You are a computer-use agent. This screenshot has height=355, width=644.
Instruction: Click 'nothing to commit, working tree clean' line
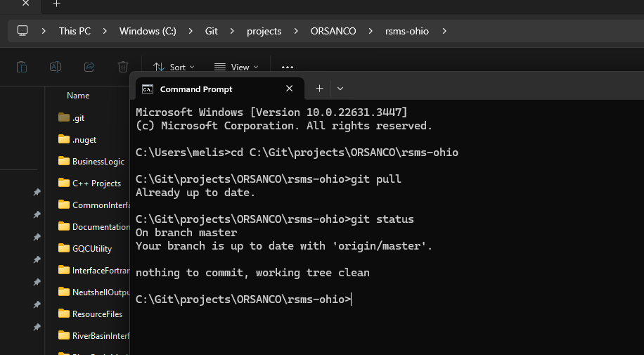click(x=252, y=273)
